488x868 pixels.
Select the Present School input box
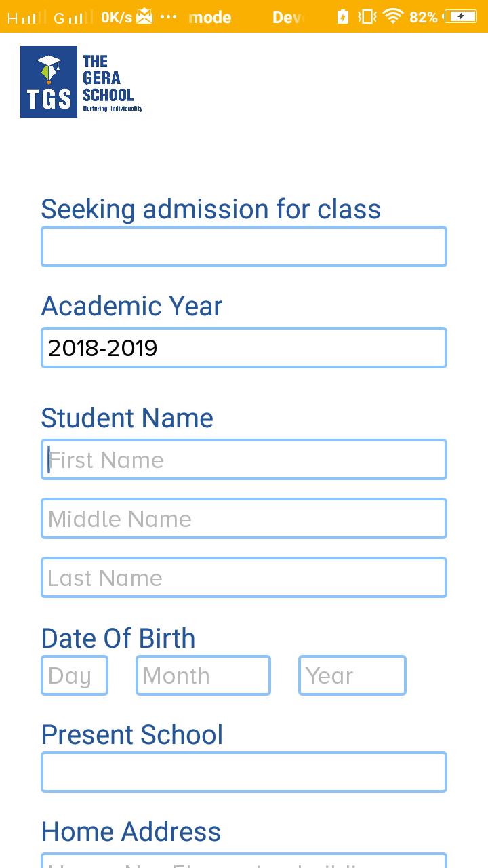(x=244, y=772)
